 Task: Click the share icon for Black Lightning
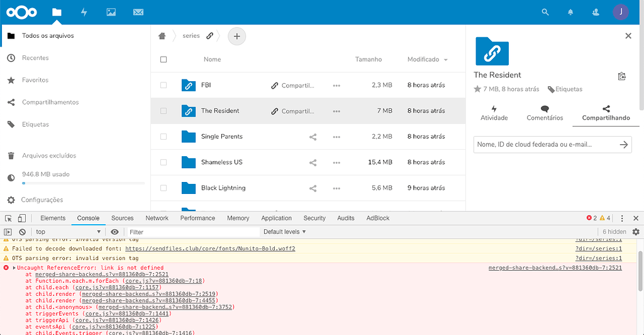tap(313, 188)
